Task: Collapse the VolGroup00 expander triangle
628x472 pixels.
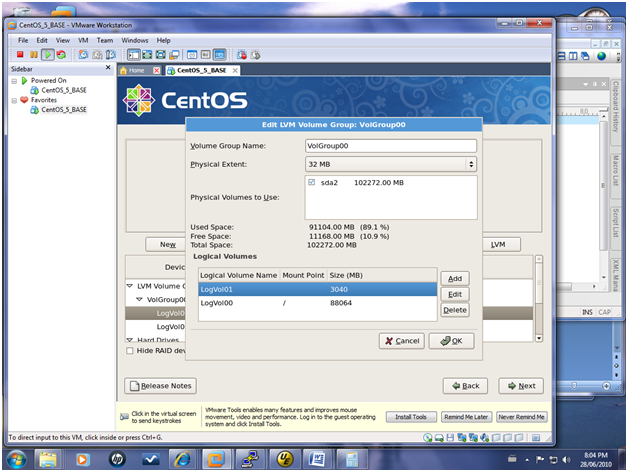Action: coord(139,299)
